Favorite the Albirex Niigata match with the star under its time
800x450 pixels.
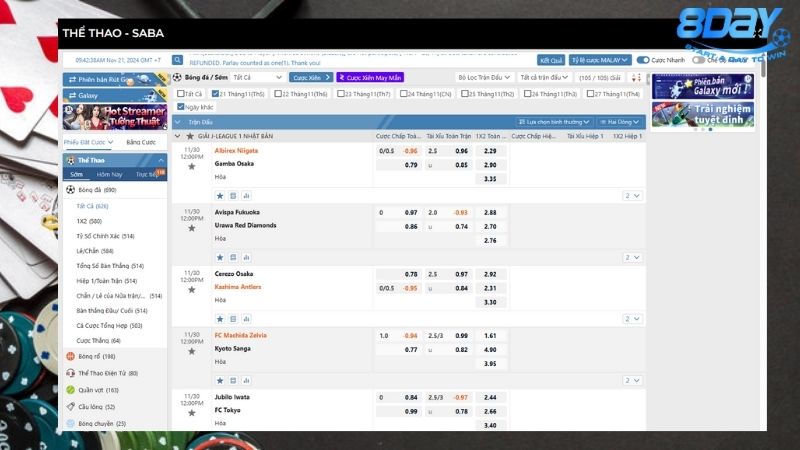pos(192,166)
